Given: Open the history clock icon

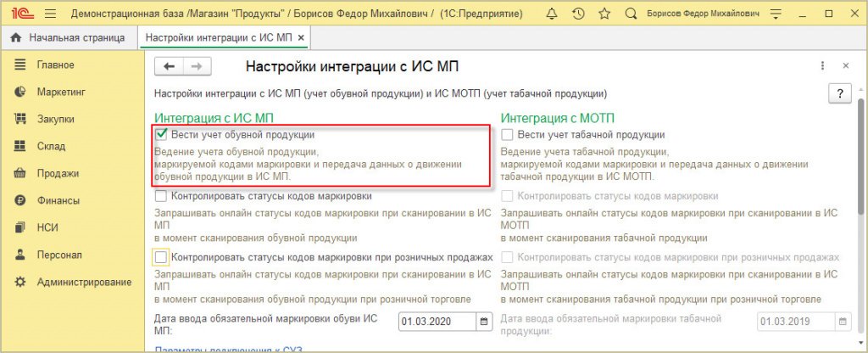Looking at the screenshot, I should point(578,14).
